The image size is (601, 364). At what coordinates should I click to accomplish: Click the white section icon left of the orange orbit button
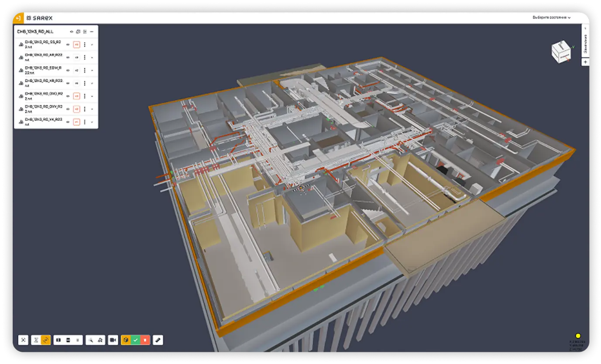click(36, 340)
